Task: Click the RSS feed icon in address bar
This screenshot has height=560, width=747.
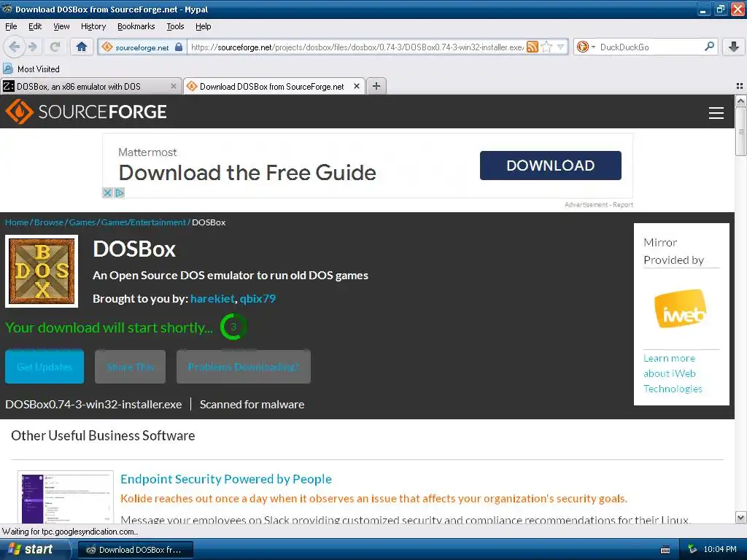Action: pos(532,47)
